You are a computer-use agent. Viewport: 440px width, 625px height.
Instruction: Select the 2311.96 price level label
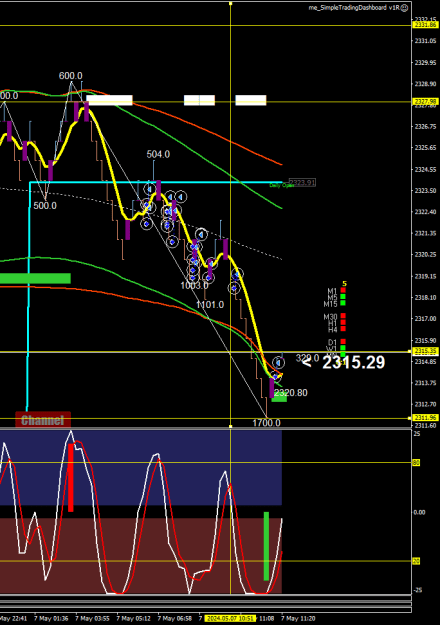(426, 418)
